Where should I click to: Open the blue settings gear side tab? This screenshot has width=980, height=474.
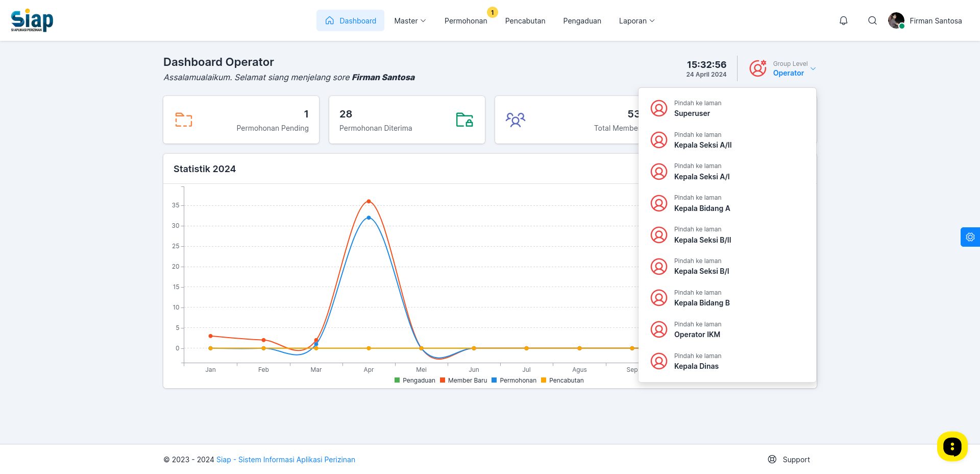click(x=970, y=237)
